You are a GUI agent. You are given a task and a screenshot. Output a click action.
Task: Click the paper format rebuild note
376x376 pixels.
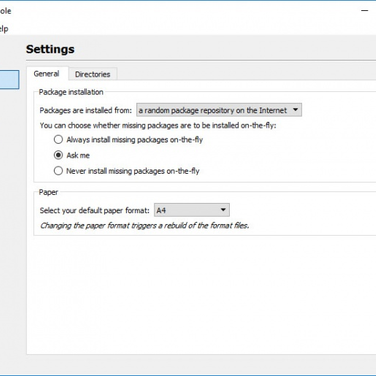coord(144,226)
